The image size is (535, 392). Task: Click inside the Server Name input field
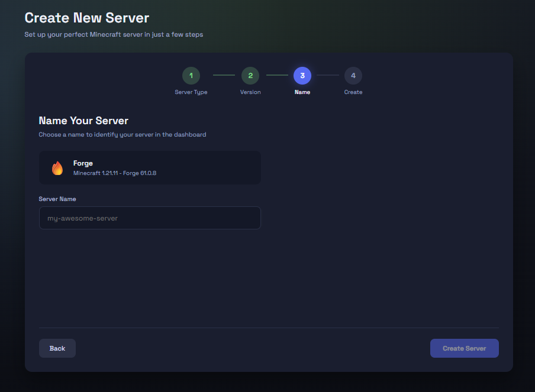(x=150, y=218)
